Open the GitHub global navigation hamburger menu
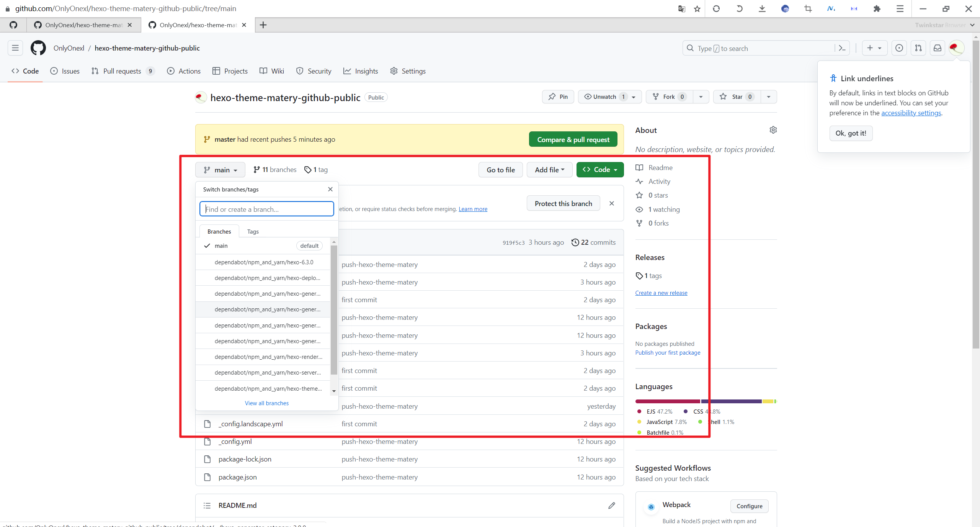Screen dimensions: 980x527 coord(15,48)
